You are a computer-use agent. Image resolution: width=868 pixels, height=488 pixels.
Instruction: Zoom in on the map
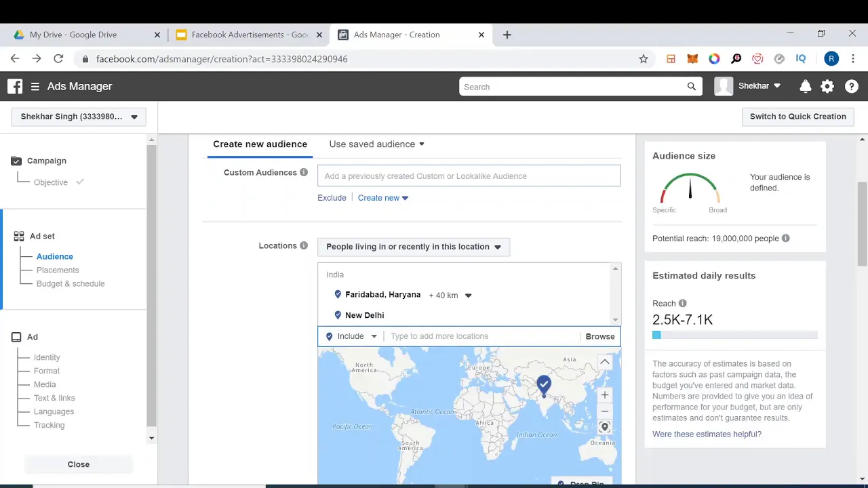[x=605, y=395]
